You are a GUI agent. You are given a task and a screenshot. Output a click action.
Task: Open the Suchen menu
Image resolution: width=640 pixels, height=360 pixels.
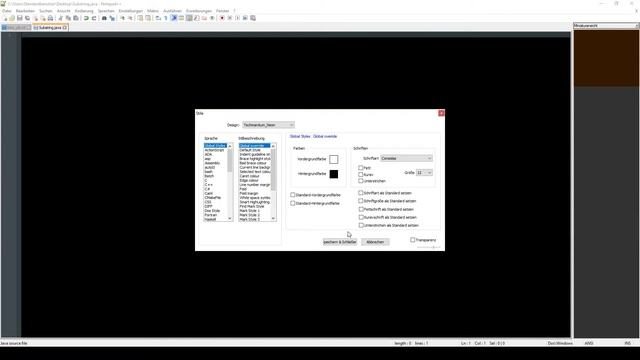(46, 11)
